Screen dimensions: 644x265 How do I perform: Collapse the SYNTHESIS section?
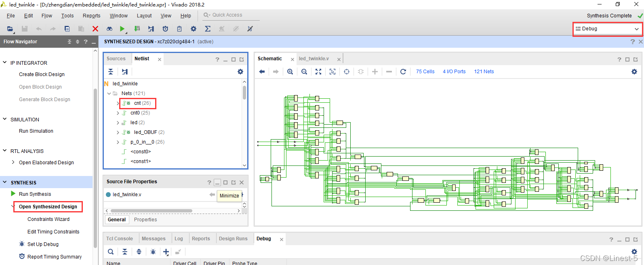[x=5, y=182]
